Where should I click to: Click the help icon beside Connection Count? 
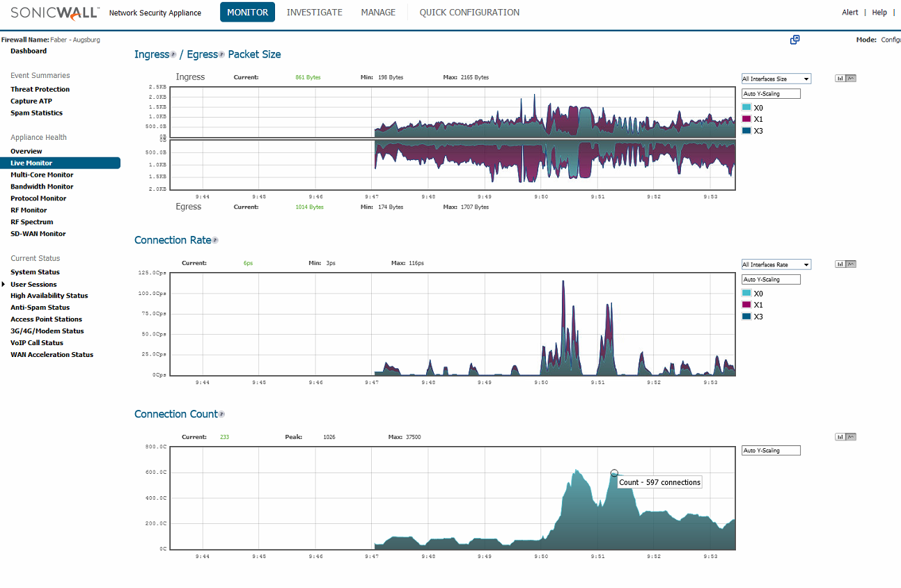point(222,415)
